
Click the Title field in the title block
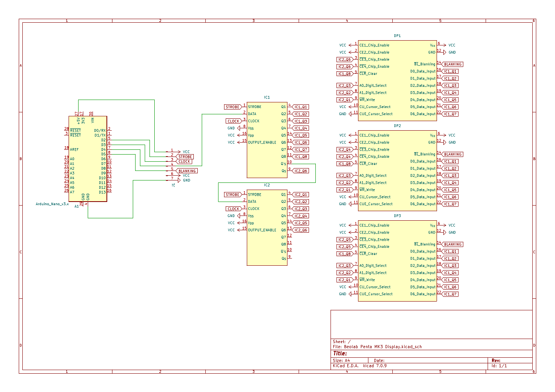340,353
